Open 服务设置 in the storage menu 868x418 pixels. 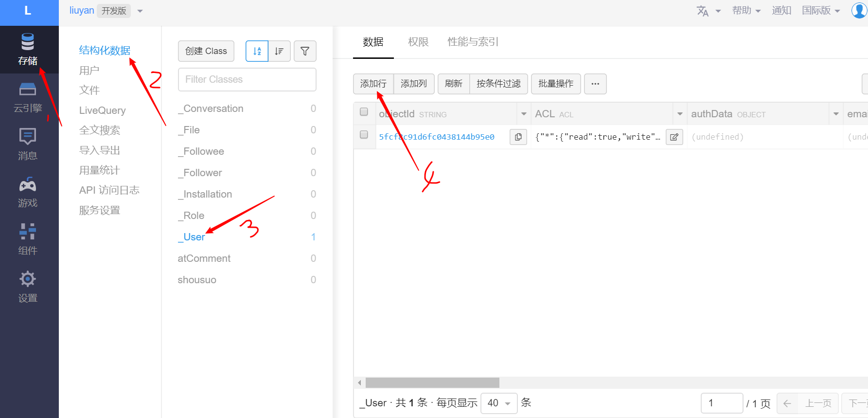point(100,210)
